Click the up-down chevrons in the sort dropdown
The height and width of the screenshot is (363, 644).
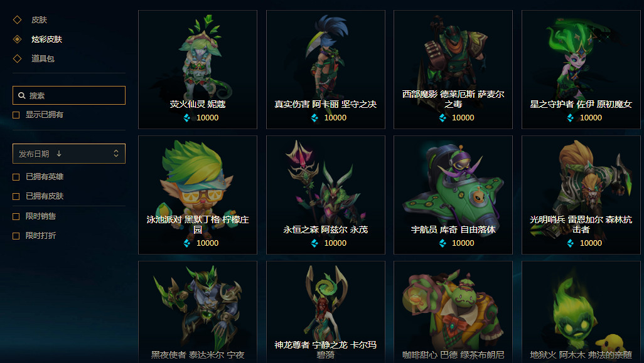[116, 154]
